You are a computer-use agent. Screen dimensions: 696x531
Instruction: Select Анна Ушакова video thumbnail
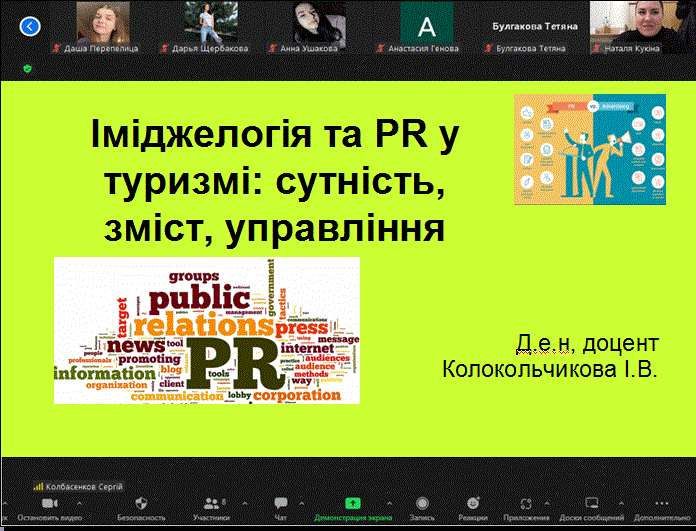(319, 22)
